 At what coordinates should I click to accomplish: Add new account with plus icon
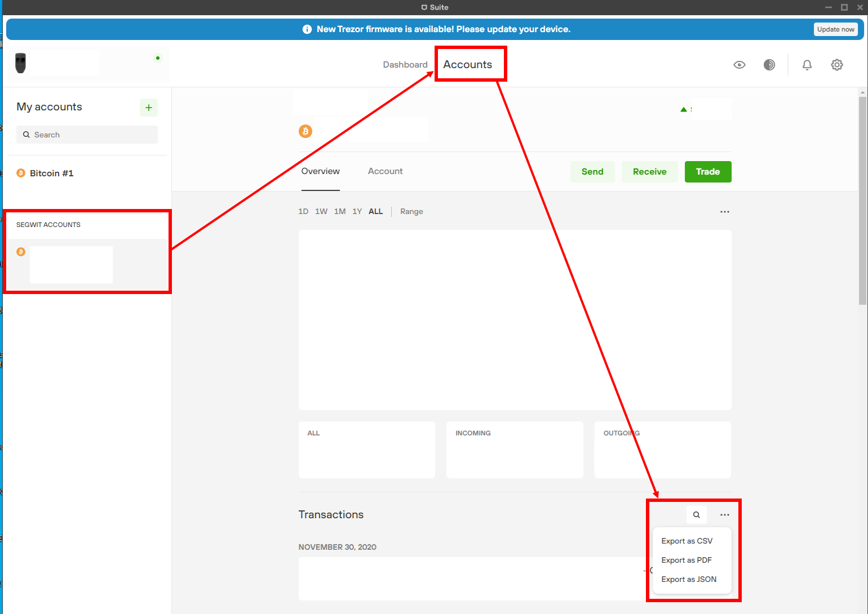tap(149, 108)
